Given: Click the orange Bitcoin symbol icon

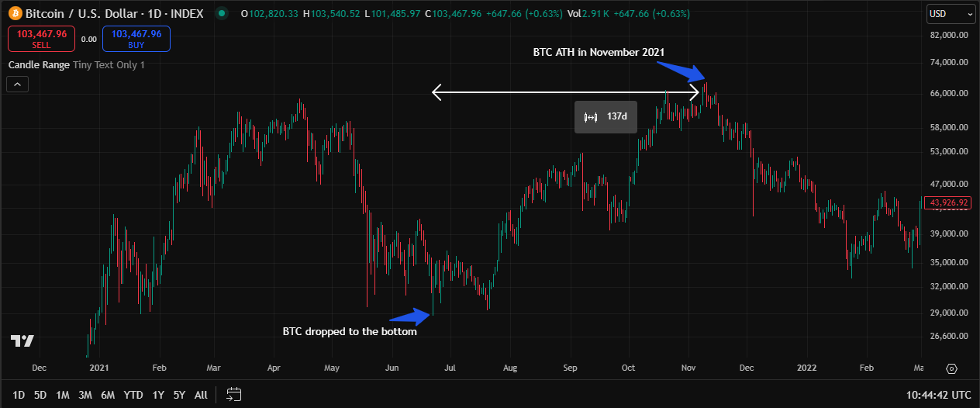Looking at the screenshot, I should pyautogui.click(x=15, y=13).
